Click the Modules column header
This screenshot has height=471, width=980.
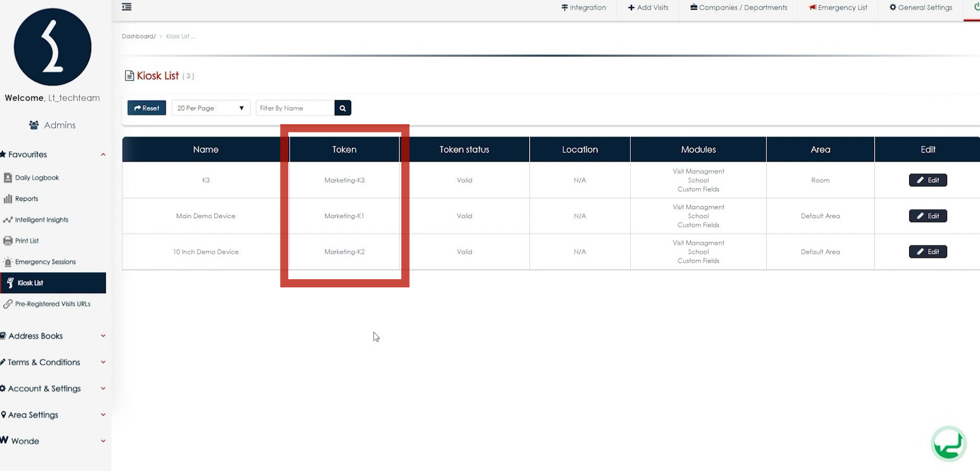pos(698,150)
